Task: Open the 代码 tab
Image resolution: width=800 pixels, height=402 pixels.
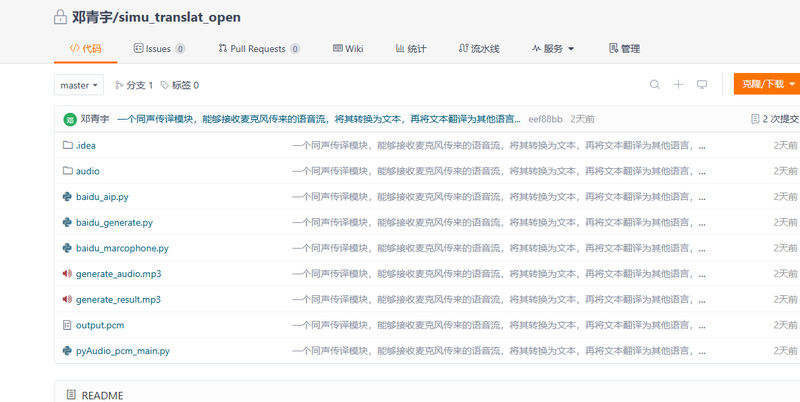Action: click(86, 49)
